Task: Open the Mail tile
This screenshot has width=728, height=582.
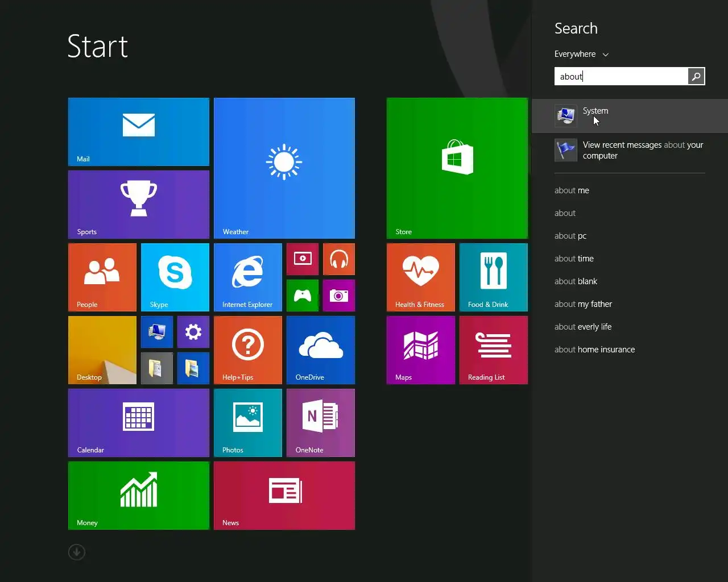Action: pos(139,132)
